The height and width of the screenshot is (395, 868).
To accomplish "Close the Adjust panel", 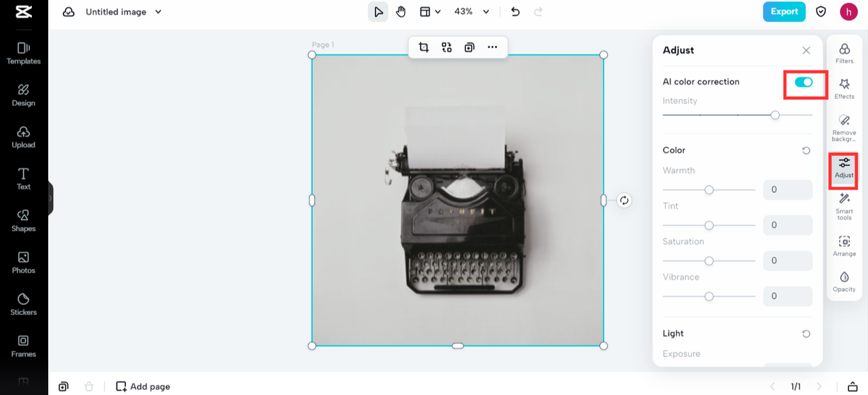I will pyautogui.click(x=806, y=50).
